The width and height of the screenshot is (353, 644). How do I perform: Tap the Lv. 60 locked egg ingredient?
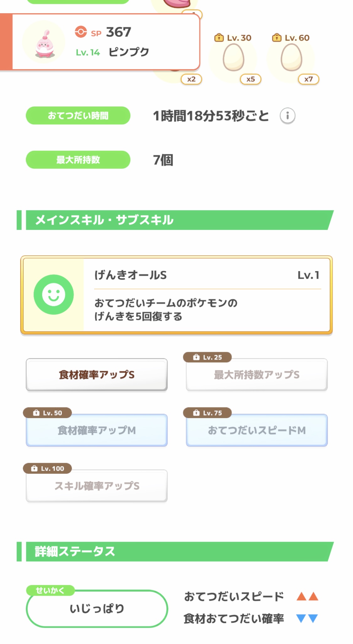tap(291, 57)
